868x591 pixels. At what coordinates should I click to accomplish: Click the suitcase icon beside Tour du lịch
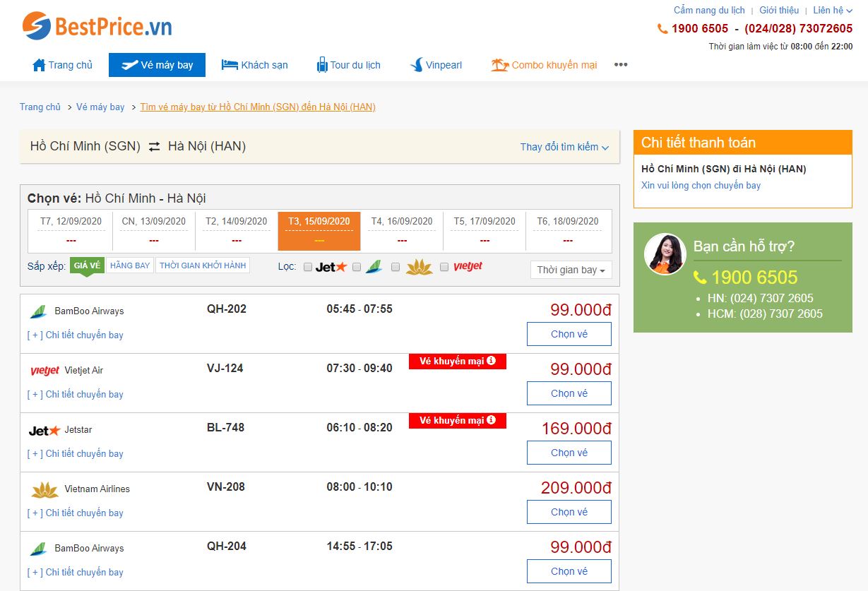point(322,65)
